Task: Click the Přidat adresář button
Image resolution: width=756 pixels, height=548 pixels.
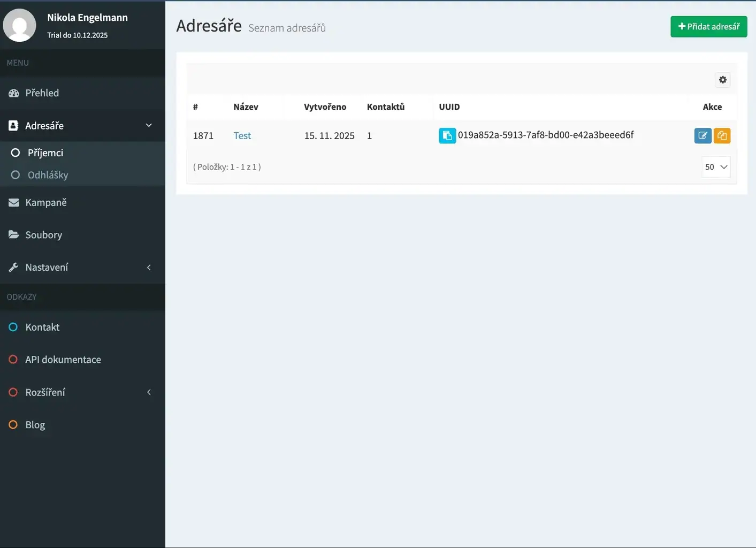Action: pos(708,27)
